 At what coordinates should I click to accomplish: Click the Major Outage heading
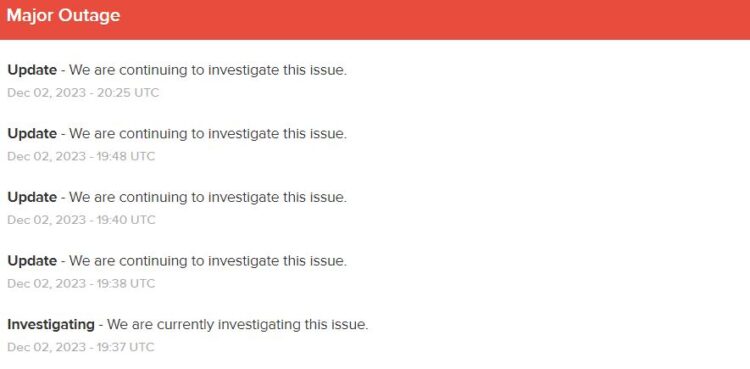[x=63, y=15]
